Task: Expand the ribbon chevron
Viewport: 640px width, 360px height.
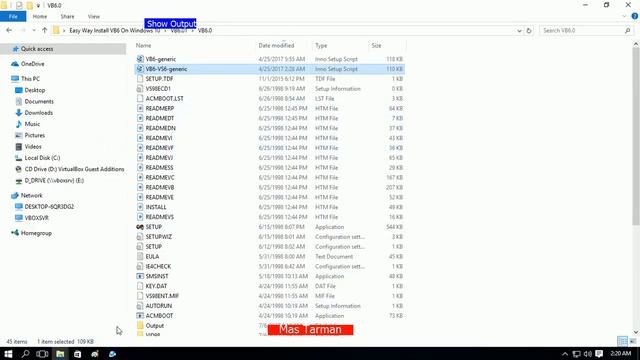Action: (x=624, y=16)
